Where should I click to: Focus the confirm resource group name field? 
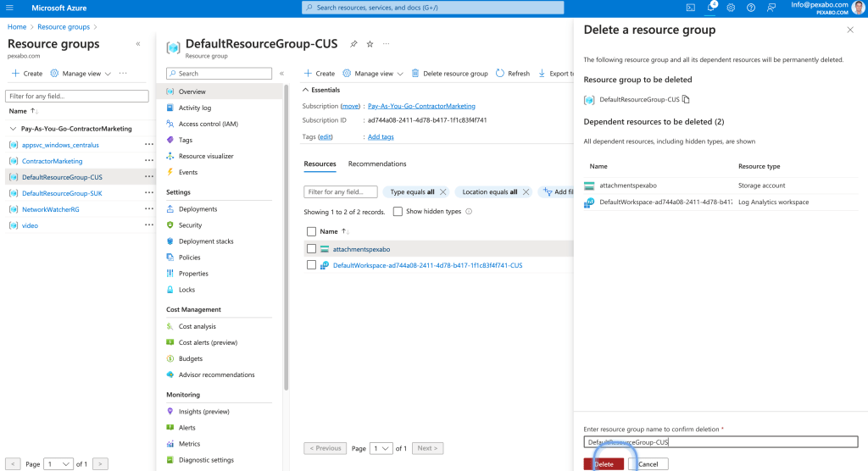pos(721,441)
